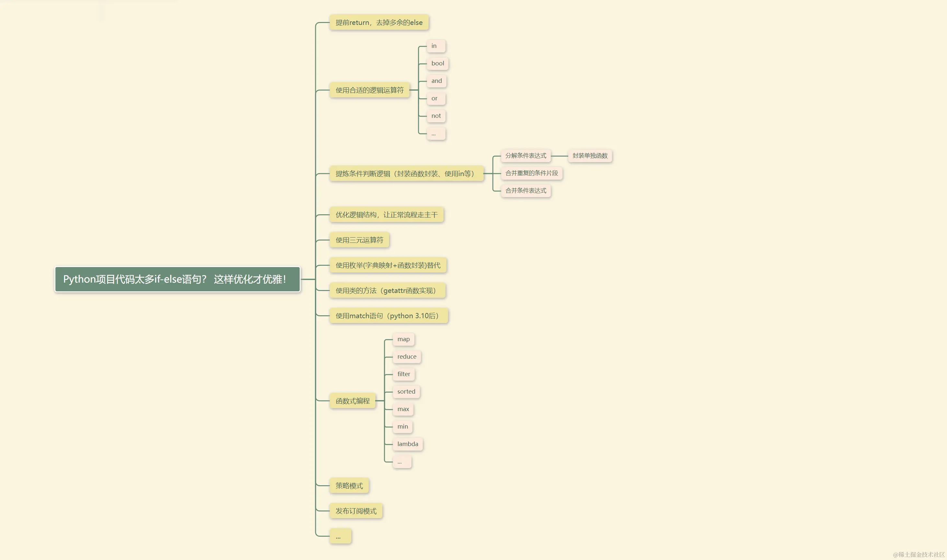This screenshot has width=947, height=560.
Task: Select the 提炼条件判断逻辑 node
Action: pyautogui.click(x=406, y=174)
